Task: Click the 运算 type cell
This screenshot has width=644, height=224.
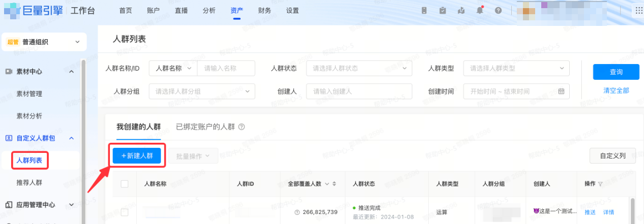Action: [442, 212]
